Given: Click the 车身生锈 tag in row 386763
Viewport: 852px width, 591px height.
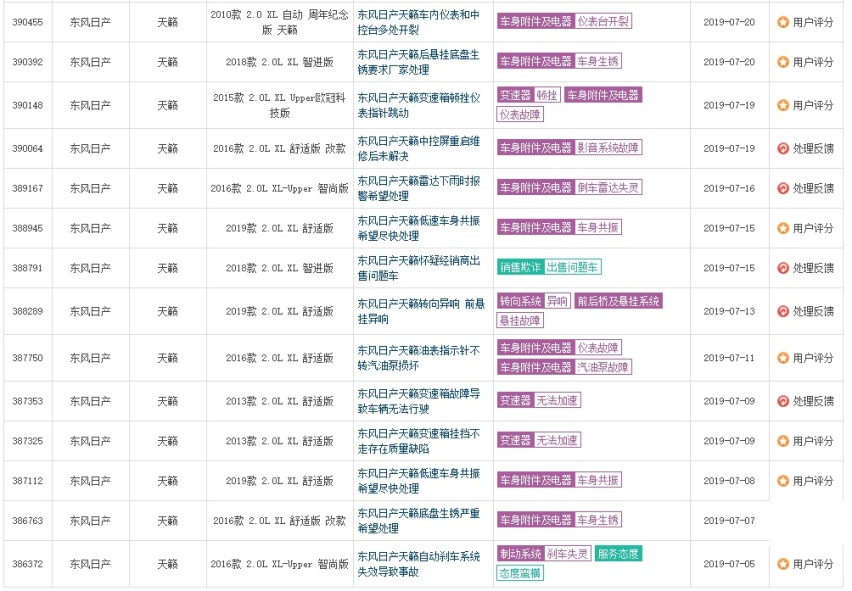Looking at the screenshot, I should coord(598,520).
